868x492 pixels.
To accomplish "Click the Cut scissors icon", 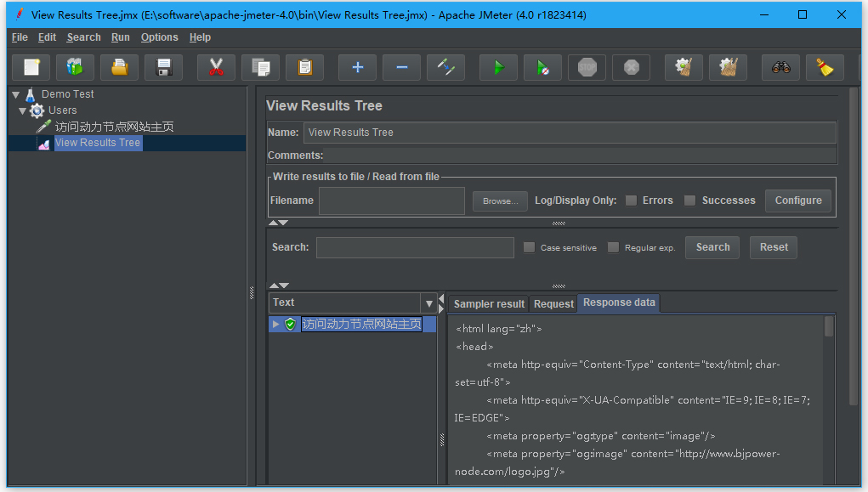I will (x=216, y=67).
